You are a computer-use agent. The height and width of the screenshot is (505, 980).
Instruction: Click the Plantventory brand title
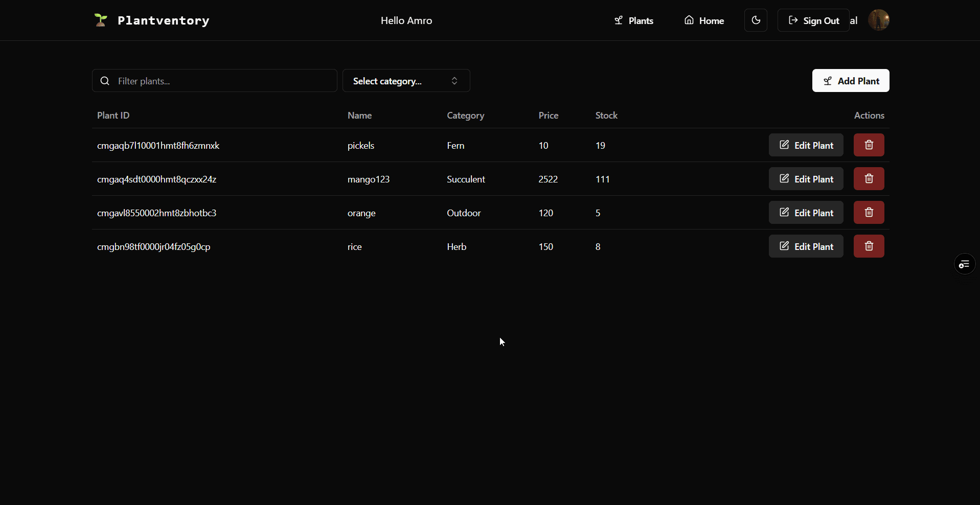(163, 21)
